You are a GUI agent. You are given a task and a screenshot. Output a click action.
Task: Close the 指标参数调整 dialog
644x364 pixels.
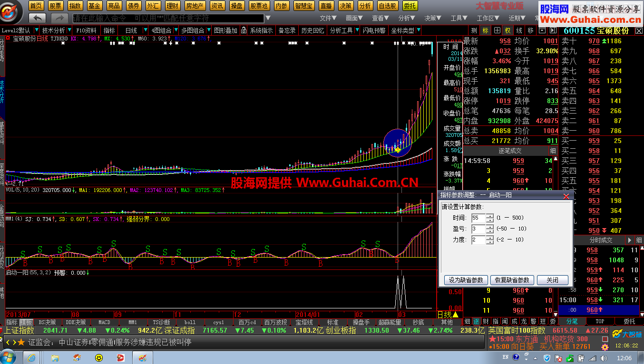(566, 196)
